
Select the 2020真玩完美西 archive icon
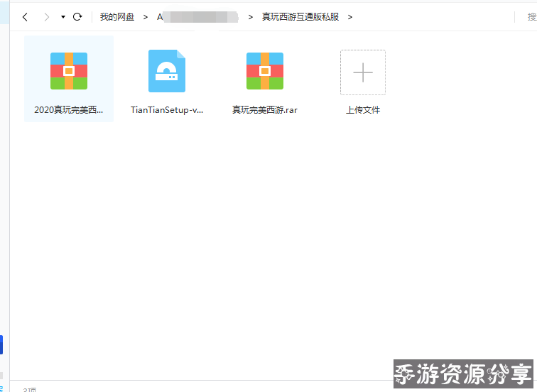pyautogui.click(x=69, y=71)
